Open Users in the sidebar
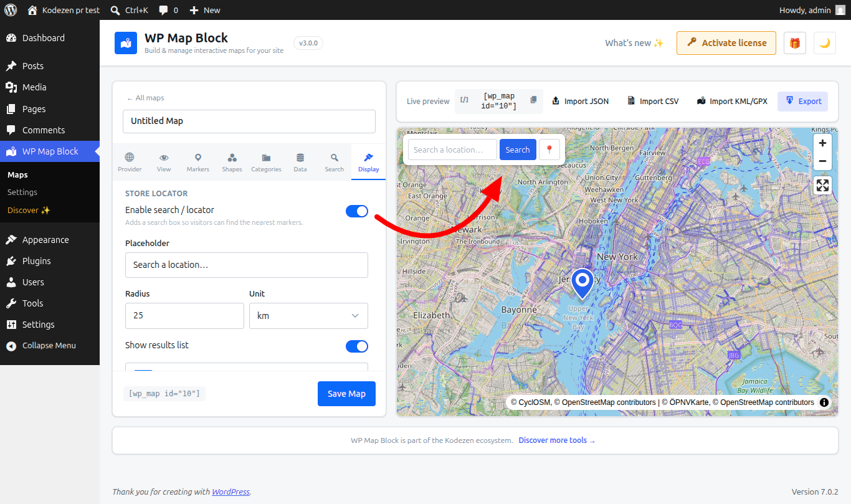The image size is (851, 504). click(x=50, y=282)
